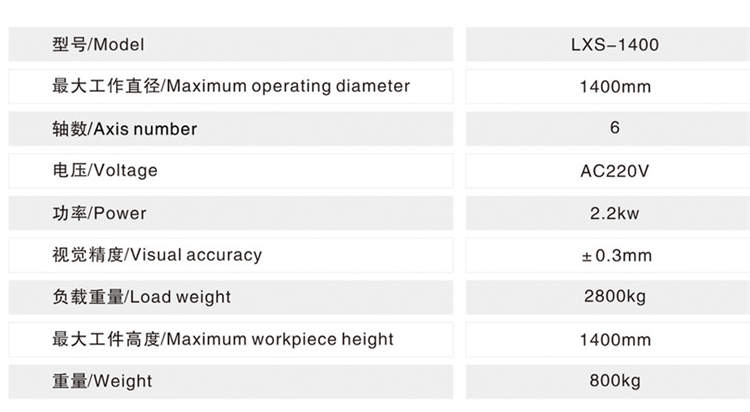This screenshot has height=412, width=750.
Task: Click the Weight label in last row
Action: 103,381
